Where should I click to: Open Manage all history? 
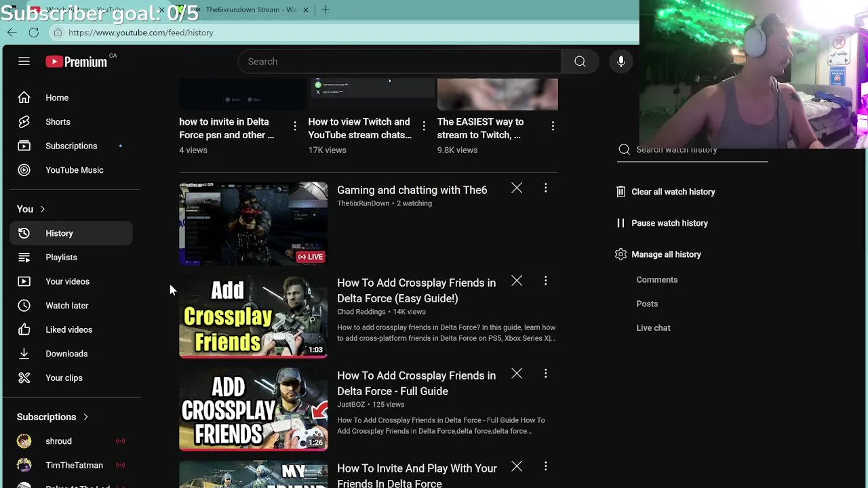click(659, 254)
